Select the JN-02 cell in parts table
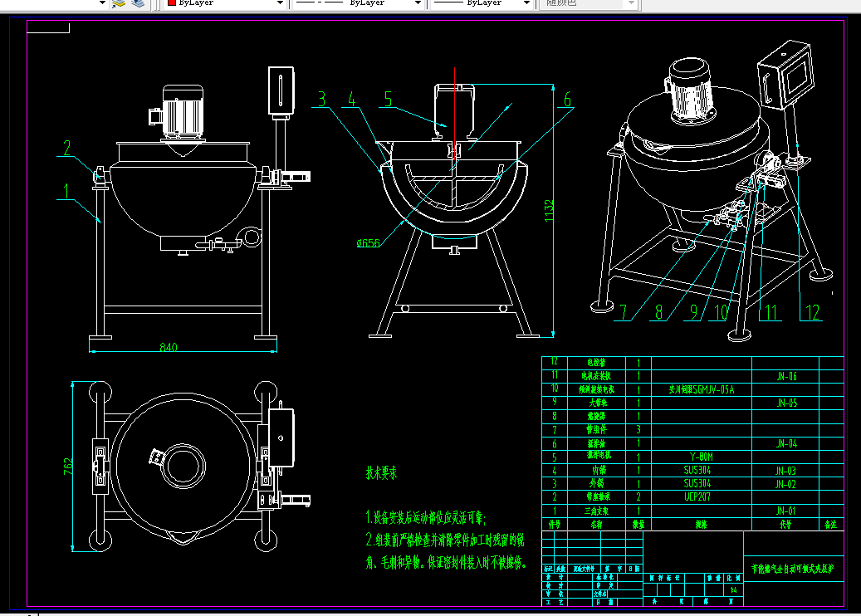The height and width of the screenshot is (616, 861). coord(785,484)
